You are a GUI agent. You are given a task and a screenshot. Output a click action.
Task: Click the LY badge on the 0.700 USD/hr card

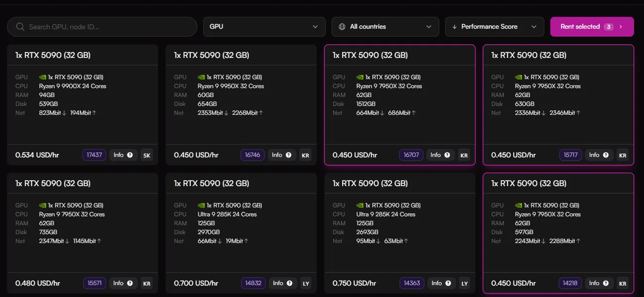[x=306, y=283]
